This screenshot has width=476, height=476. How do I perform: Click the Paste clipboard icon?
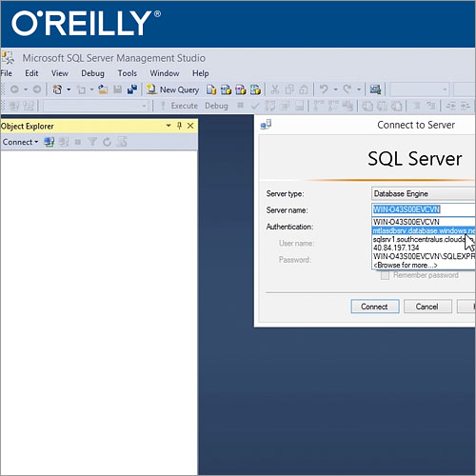[304, 89]
